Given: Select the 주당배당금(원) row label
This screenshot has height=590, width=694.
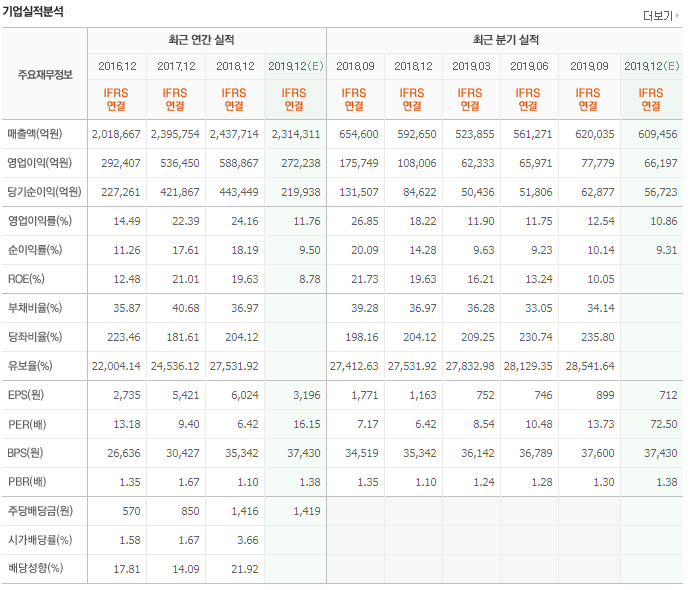Looking at the screenshot, I should tap(40, 511).
